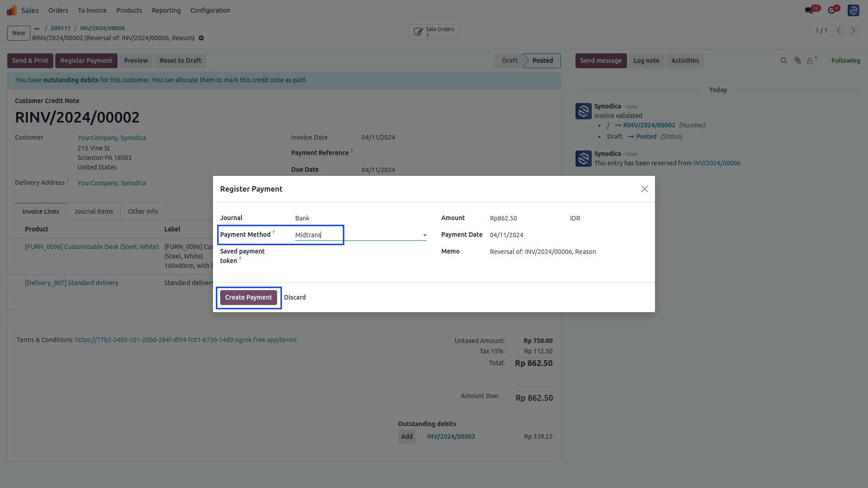Click the Draft status stage
Screen dimensions: 868x488
[509, 61]
